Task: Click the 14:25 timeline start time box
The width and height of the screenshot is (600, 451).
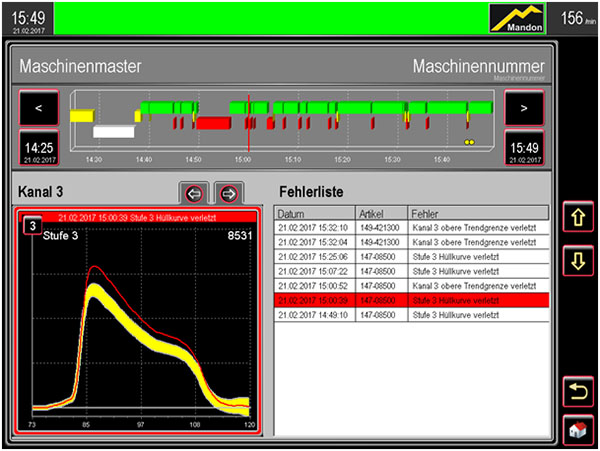Action: (38, 148)
